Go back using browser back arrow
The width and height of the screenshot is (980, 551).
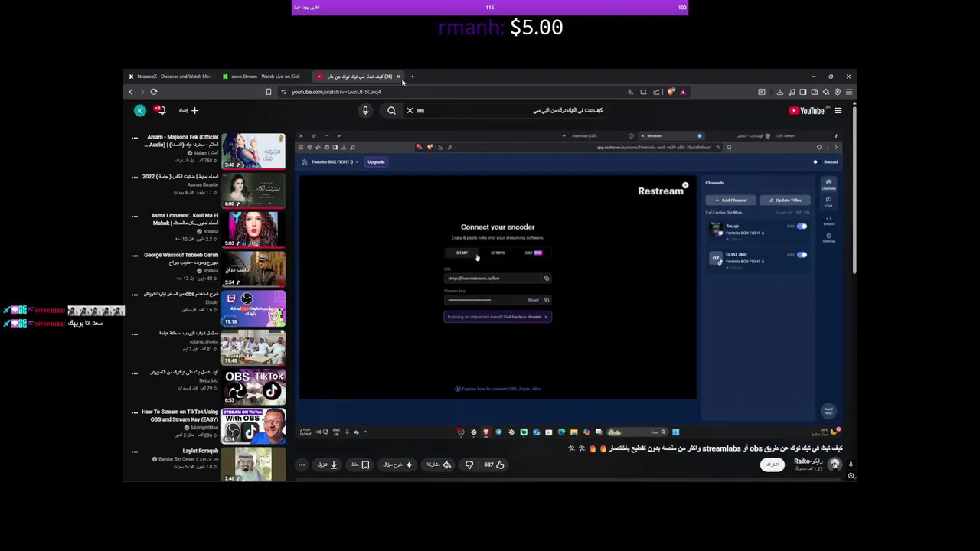coord(131,92)
